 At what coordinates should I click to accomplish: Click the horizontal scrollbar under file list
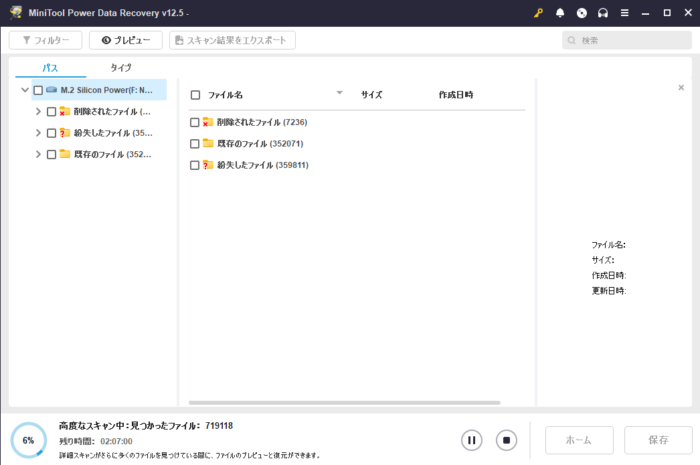[x=344, y=403]
